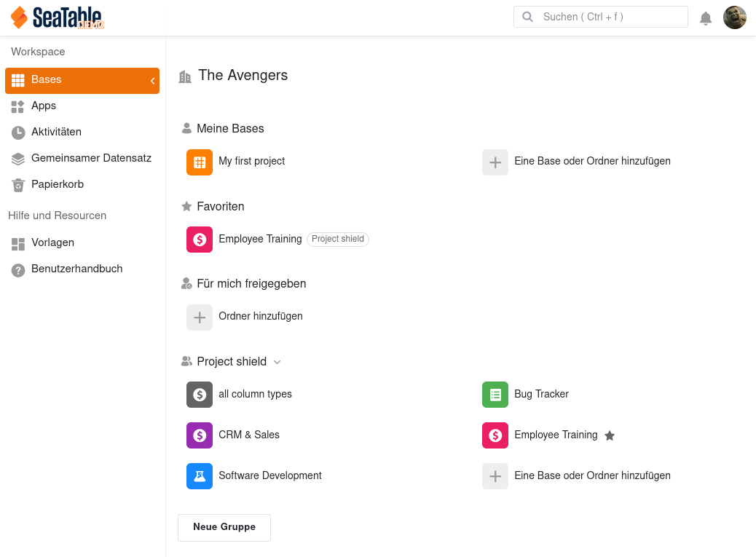Click the Project shield tag badge
This screenshot has width=756, height=557.
(338, 240)
